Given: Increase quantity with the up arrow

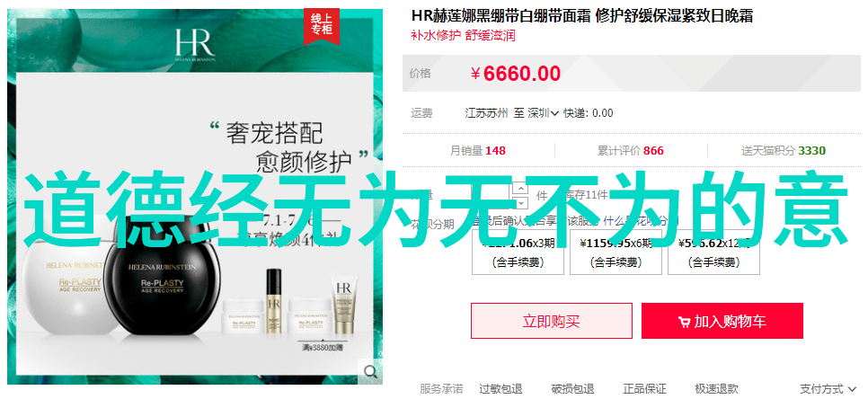Looking at the screenshot, I should point(520,188).
